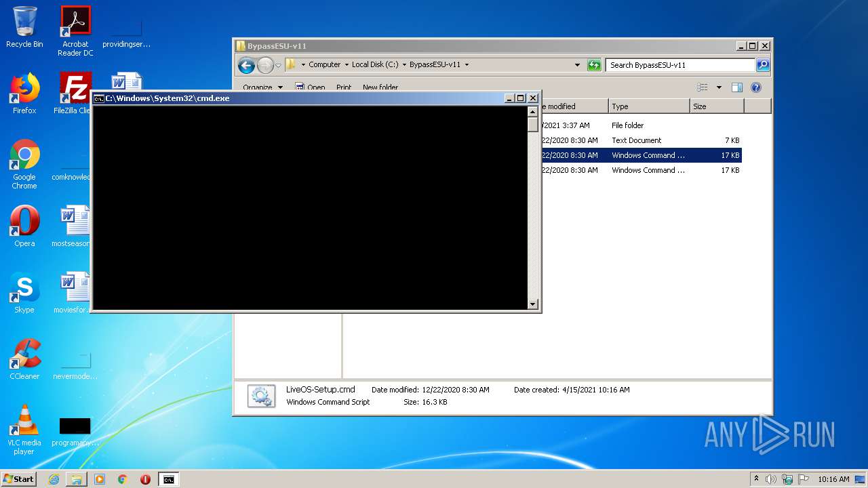Click Opera icon in taskbar
The height and width of the screenshot is (488, 868).
point(145,479)
